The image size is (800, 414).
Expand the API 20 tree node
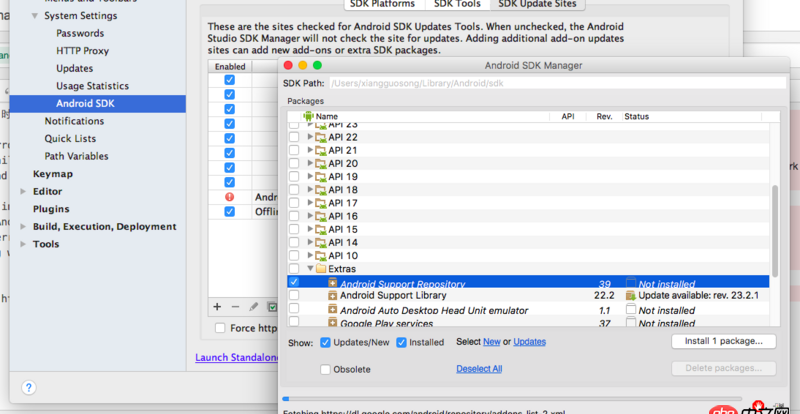pos(310,163)
